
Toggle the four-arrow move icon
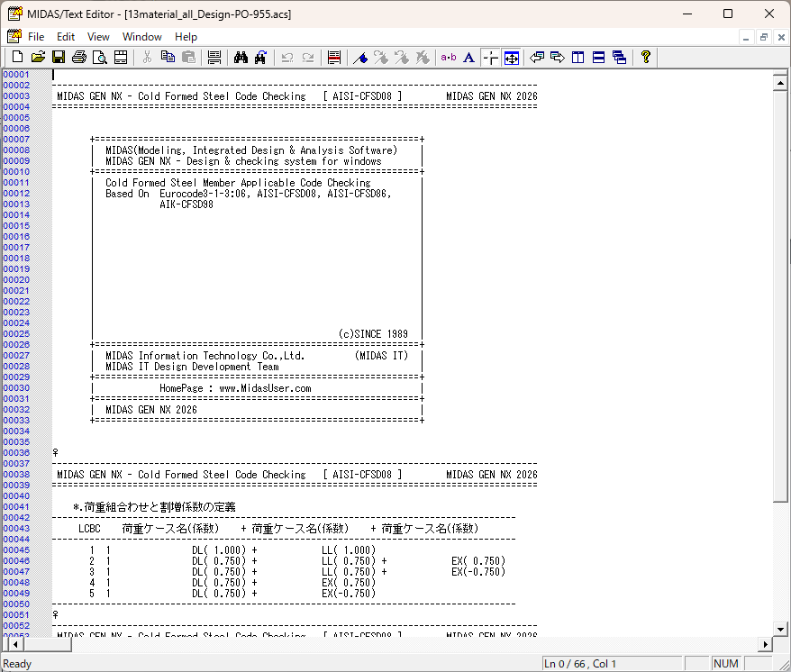(x=512, y=58)
